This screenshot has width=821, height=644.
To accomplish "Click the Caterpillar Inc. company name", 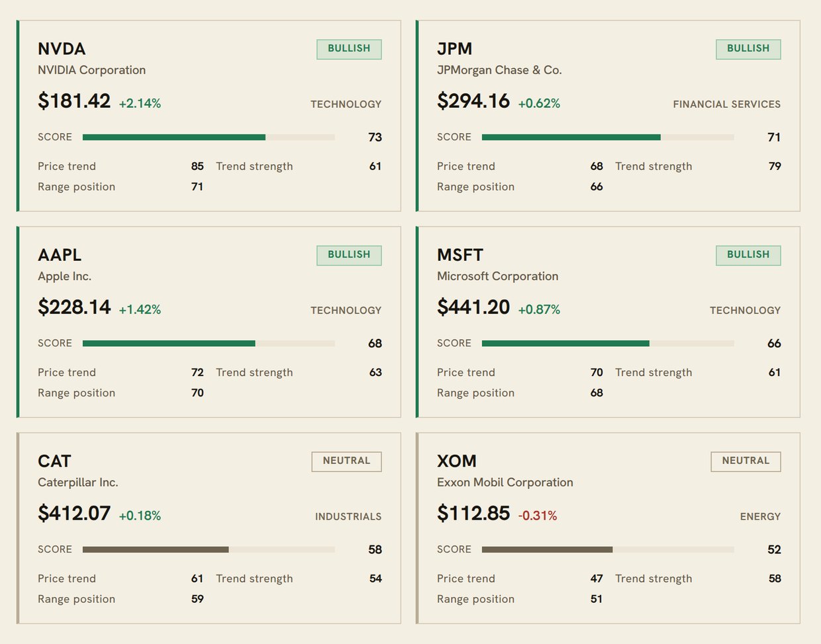I will click(x=78, y=483).
